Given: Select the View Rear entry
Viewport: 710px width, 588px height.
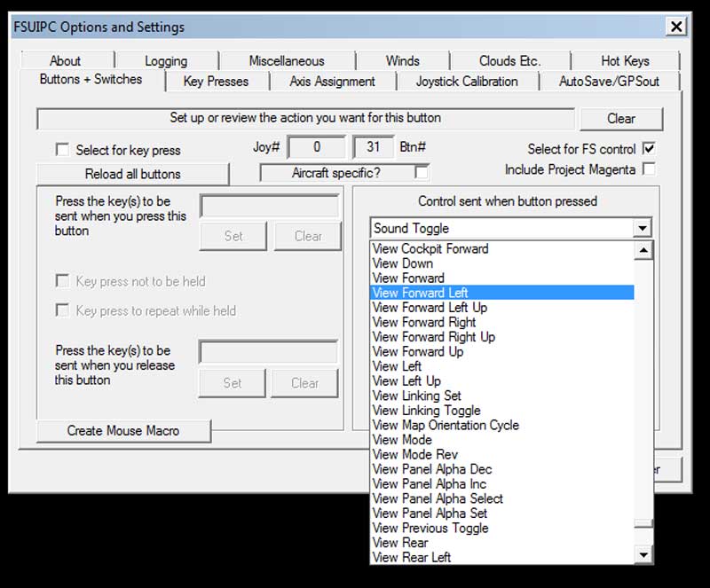Looking at the screenshot, I should coord(502,543).
